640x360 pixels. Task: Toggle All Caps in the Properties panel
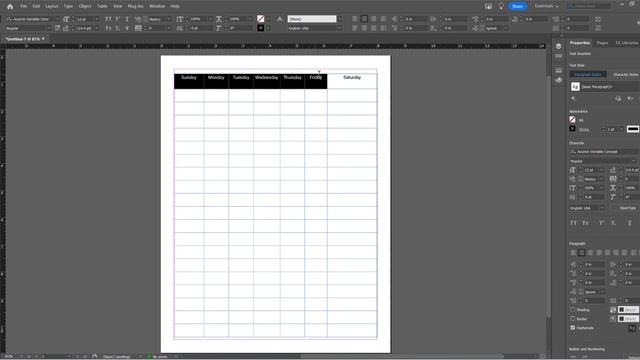tap(573, 223)
